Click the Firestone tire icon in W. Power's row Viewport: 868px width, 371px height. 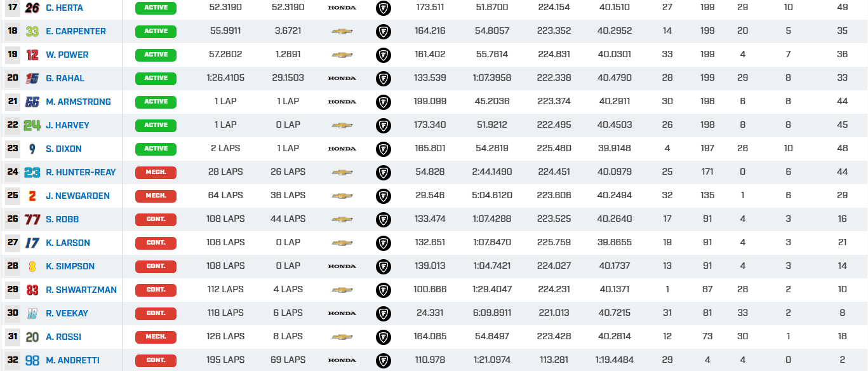pos(384,55)
